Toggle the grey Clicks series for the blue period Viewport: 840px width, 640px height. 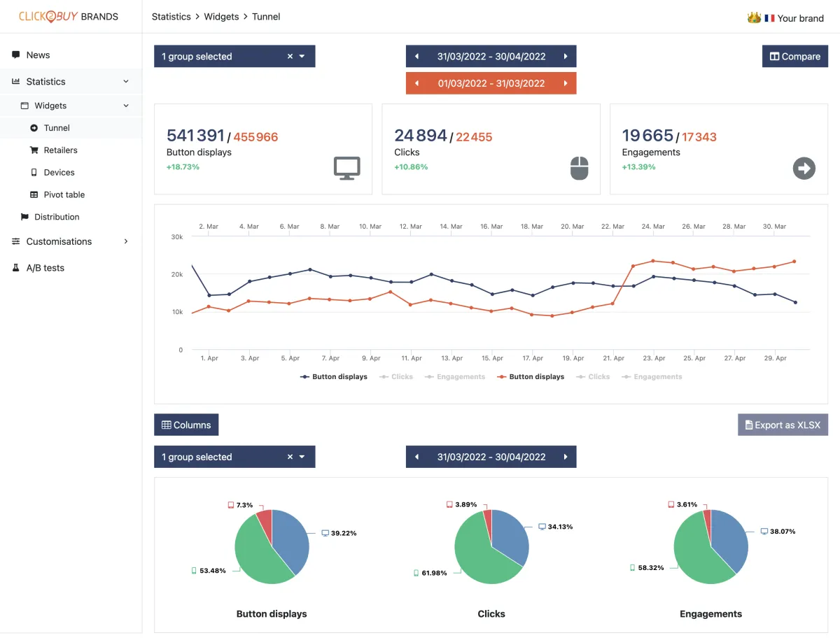(x=396, y=376)
